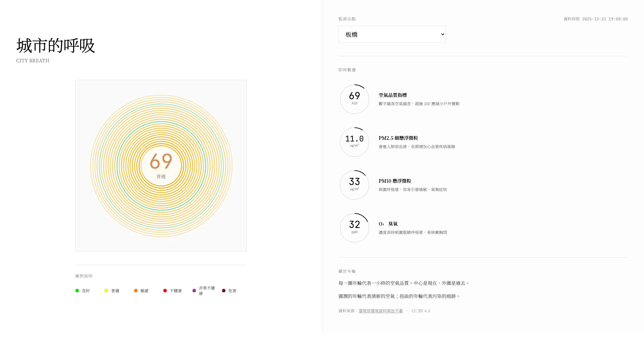The image size is (644, 362).
Task: Click the PM2.5 11.0 circular gauge
Action: tap(355, 142)
